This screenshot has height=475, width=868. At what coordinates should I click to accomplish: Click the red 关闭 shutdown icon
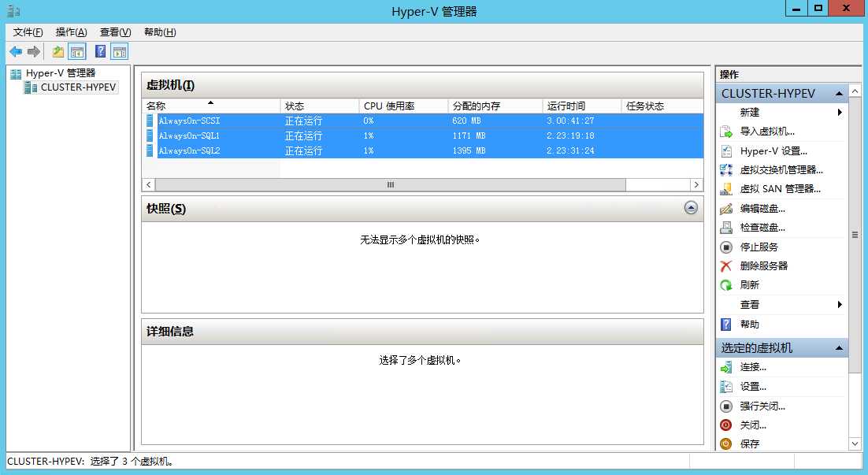[x=725, y=425]
